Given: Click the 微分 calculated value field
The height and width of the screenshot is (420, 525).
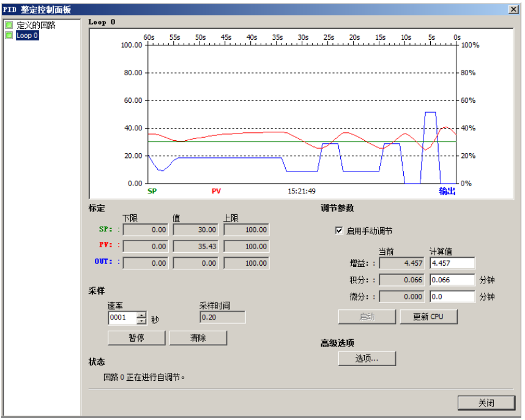Looking at the screenshot, I should (452, 296).
